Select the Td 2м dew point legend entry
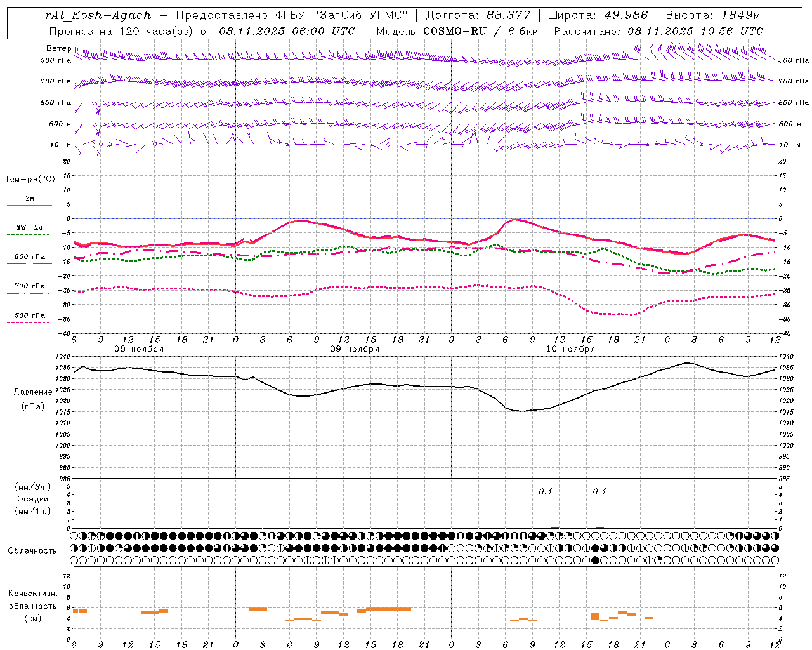 tap(29, 227)
